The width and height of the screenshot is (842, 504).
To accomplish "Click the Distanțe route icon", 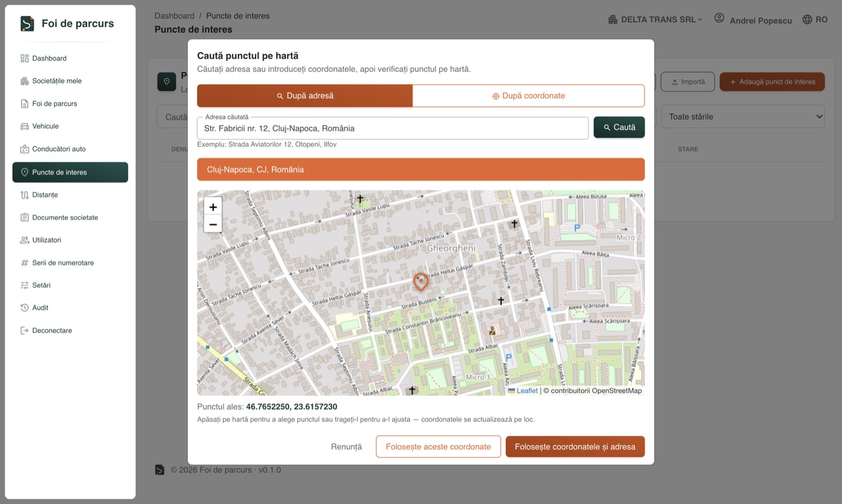I will [25, 195].
